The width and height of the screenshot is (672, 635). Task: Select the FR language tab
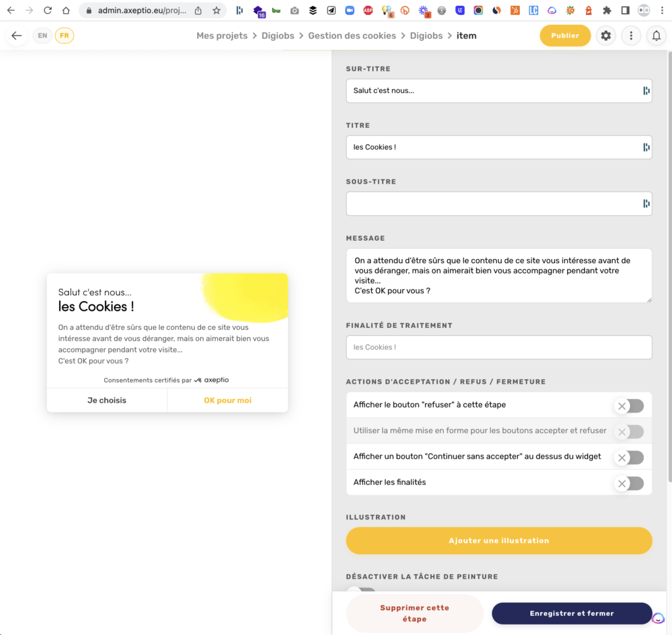(x=64, y=35)
